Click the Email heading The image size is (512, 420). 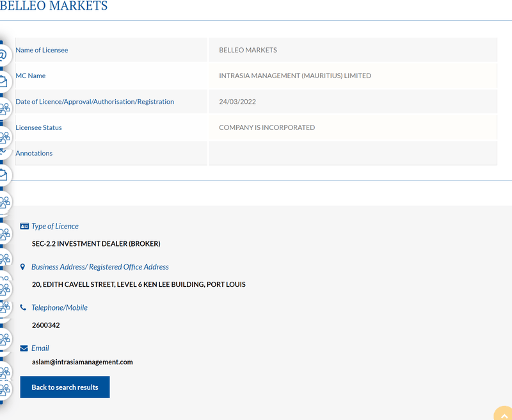click(40, 348)
